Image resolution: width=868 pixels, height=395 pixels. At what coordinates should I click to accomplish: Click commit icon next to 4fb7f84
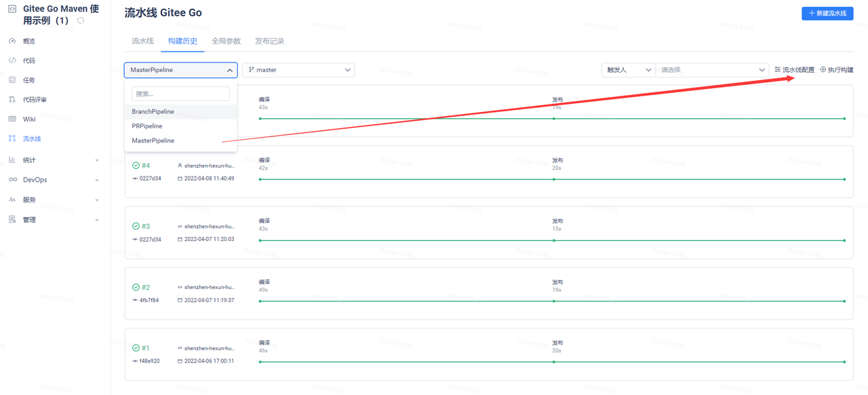pyautogui.click(x=135, y=300)
